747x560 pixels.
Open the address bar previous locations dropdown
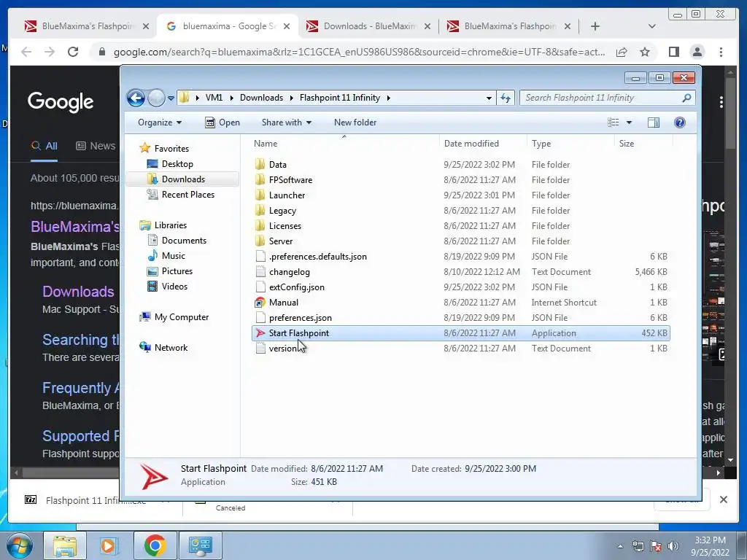[x=489, y=98]
